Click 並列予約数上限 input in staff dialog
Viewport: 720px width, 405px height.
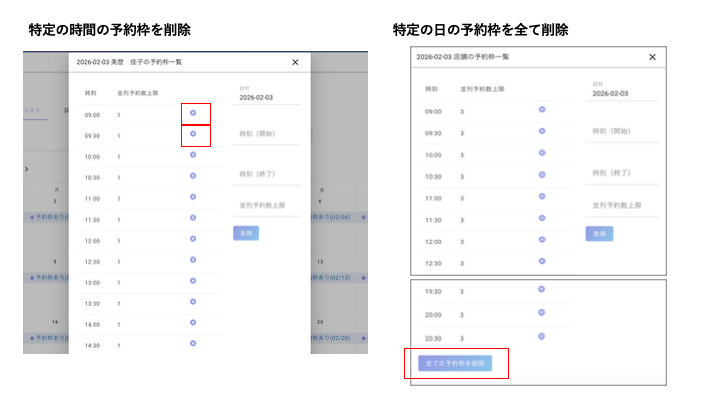(269, 205)
